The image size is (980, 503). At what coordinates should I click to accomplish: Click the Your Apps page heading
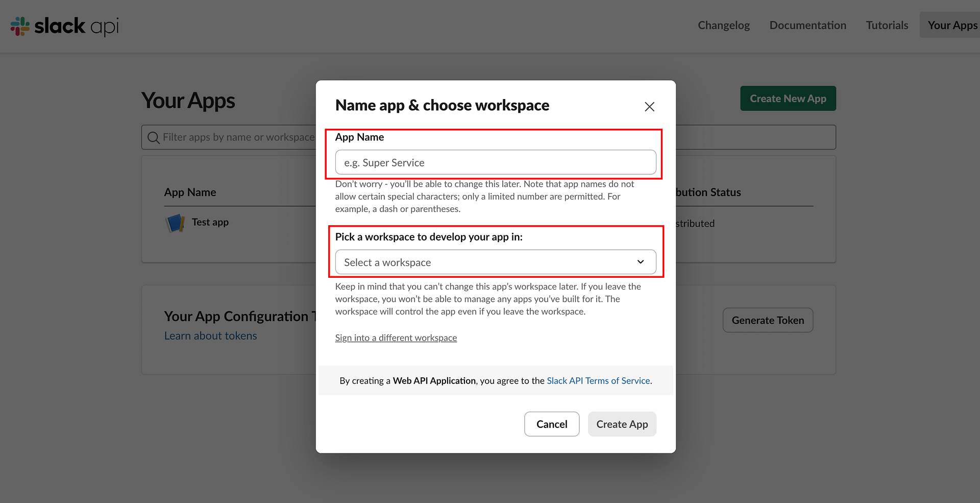click(188, 101)
